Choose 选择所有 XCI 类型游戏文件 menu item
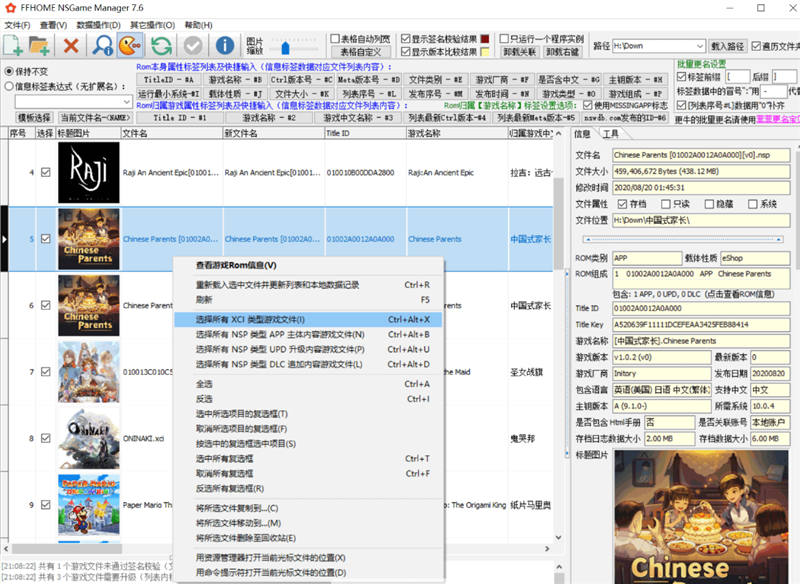This screenshot has height=584, width=800. (308, 319)
